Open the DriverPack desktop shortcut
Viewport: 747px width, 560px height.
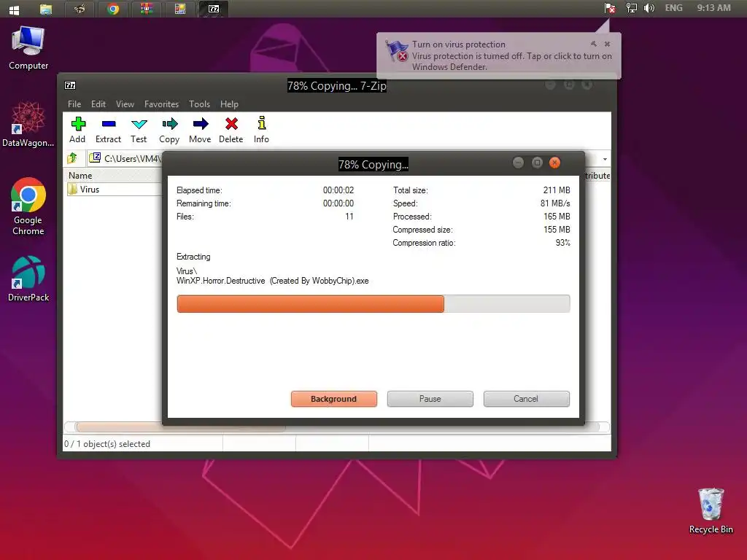point(28,279)
